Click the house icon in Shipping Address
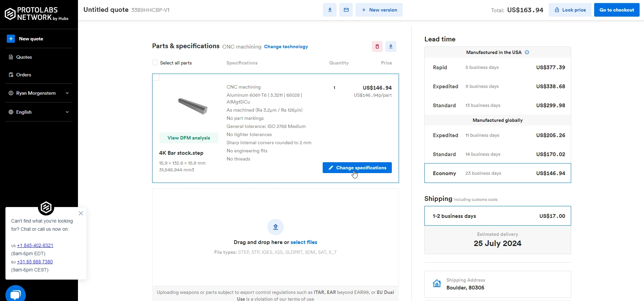The image size is (644, 301). coord(437,283)
